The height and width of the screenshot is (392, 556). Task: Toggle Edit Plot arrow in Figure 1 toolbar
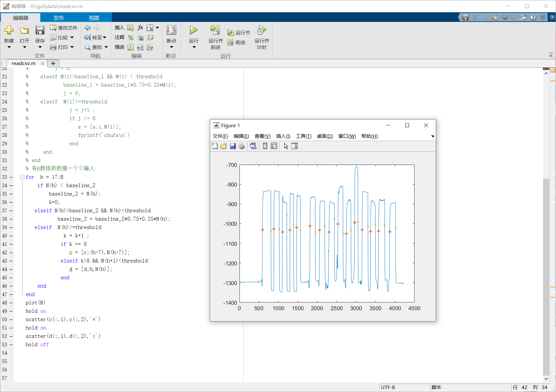(x=286, y=146)
